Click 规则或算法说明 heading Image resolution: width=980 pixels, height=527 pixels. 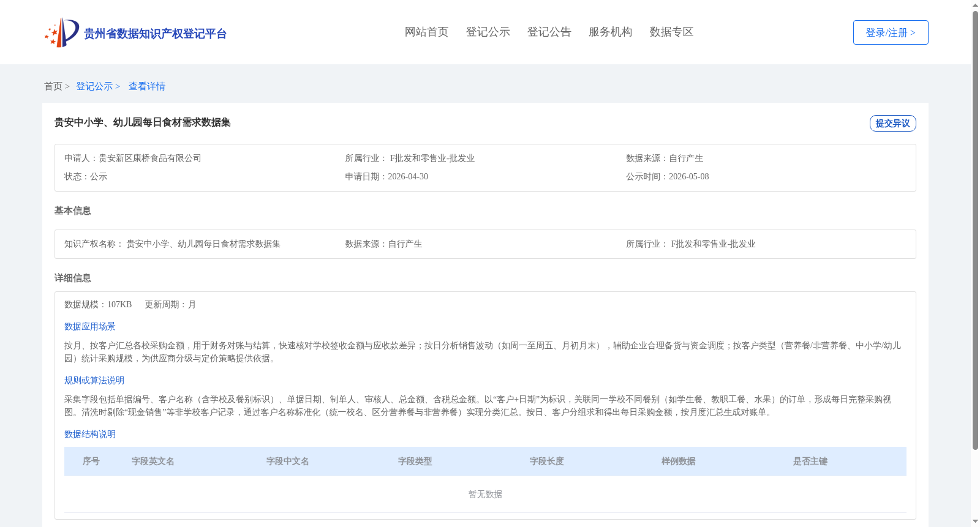tap(94, 380)
